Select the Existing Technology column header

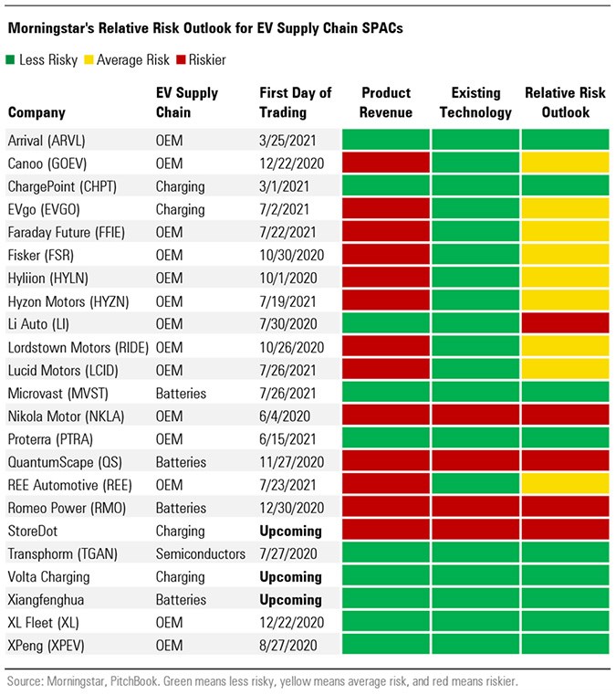[x=475, y=102]
